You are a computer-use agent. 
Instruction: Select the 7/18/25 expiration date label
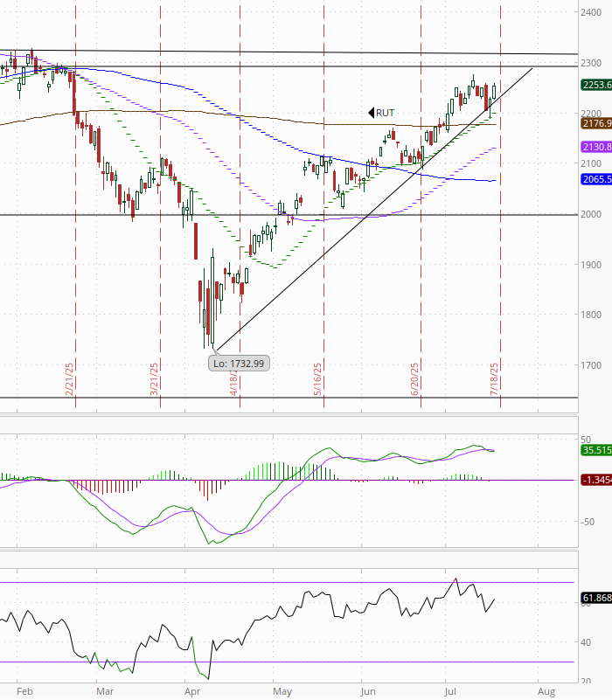click(x=495, y=379)
